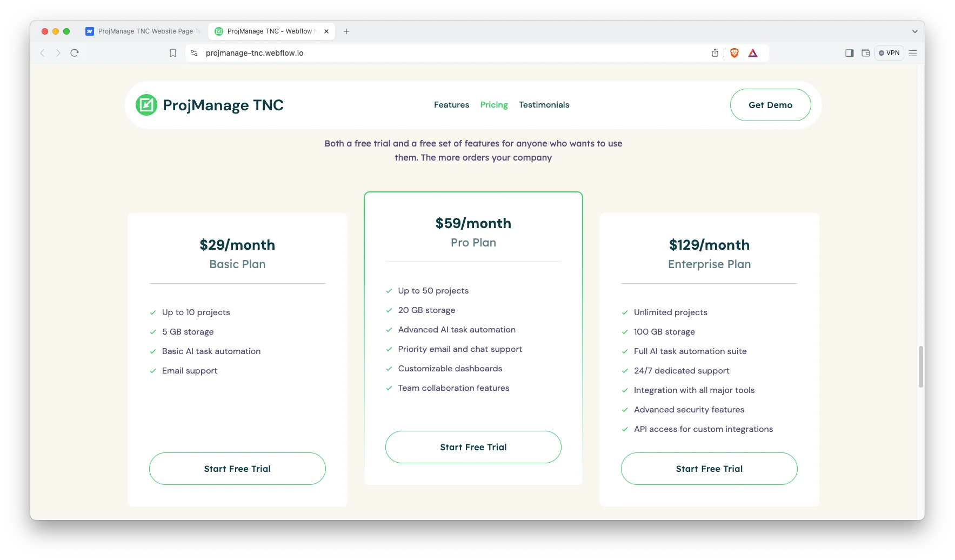Click the ProjManage TNC green logo icon
Image resolution: width=955 pixels, height=560 pixels.
[x=146, y=105]
